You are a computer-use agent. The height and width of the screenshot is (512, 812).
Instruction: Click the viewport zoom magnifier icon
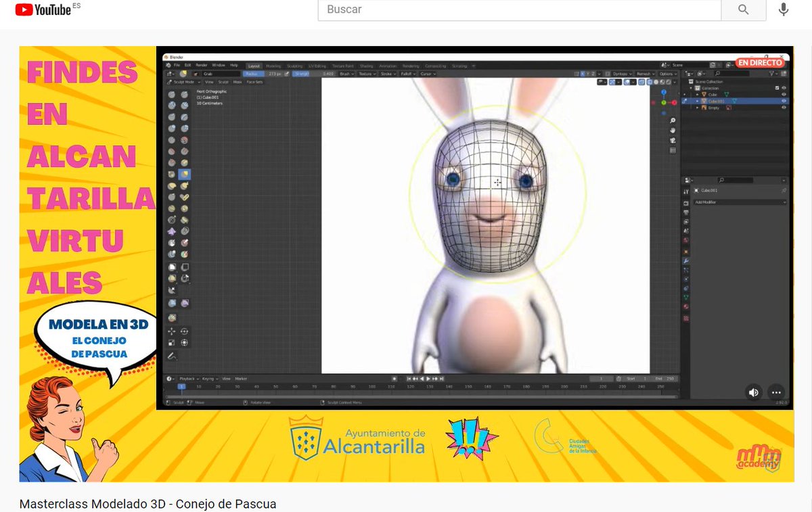[x=673, y=120]
